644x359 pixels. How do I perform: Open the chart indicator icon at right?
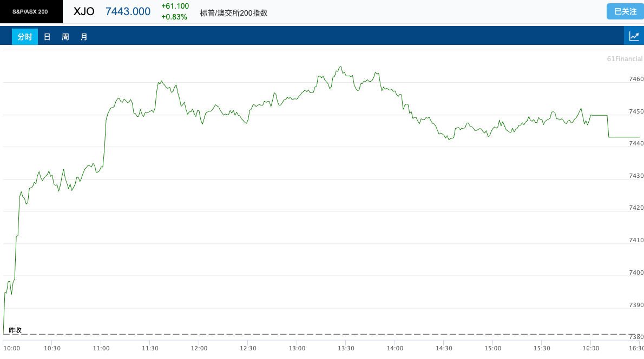[634, 36]
